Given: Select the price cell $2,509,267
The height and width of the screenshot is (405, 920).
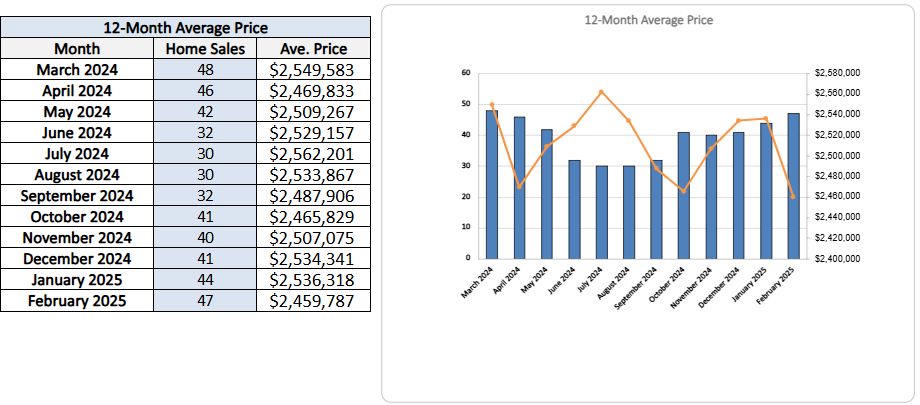Looking at the screenshot, I should [x=314, y=112].
